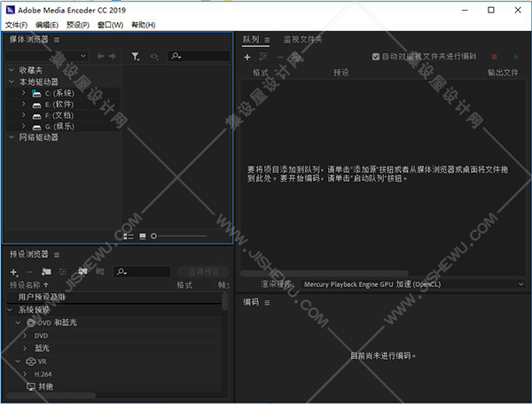
Task: Click the import presets icon
Action: (82, 271)
